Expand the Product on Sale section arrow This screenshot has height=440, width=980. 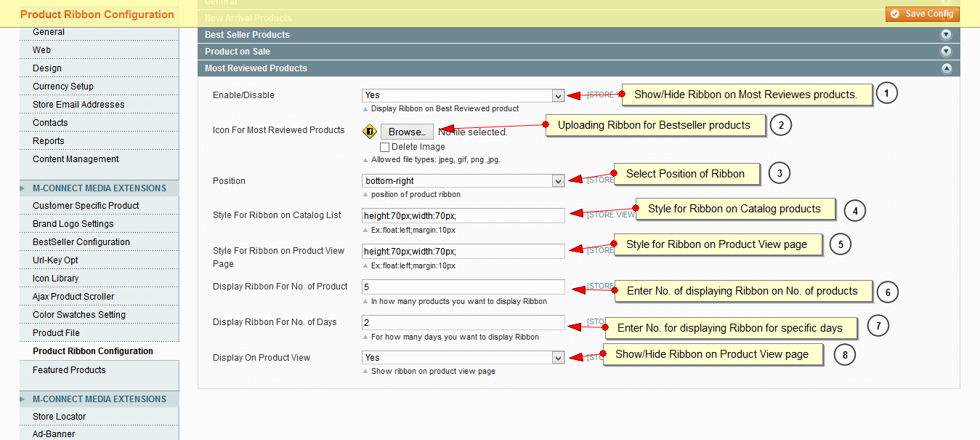946,52
